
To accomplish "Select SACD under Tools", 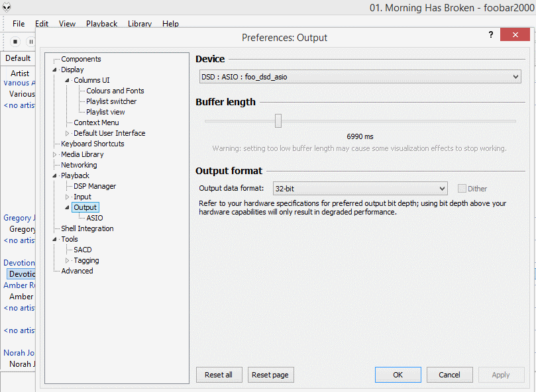I will pos(83,250).
